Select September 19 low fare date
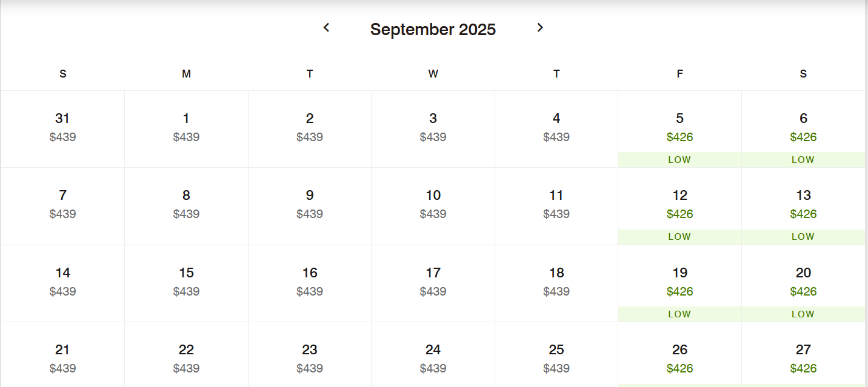Viewport: 868px width, 387px height. click(x=679, y=283)
